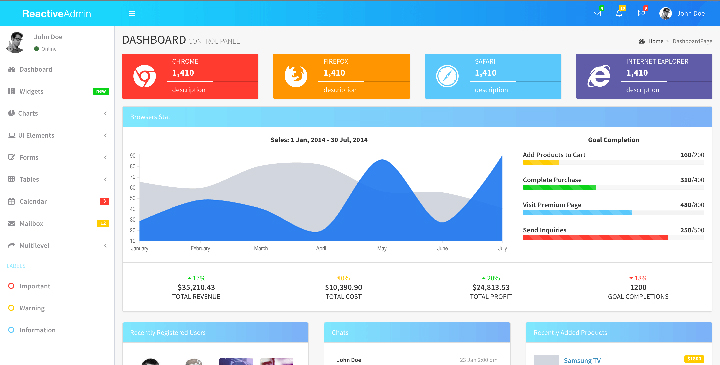Image resolution: width=720 pixels, height=365 pixels.
Task: Click the red Important circle icon
Action: click(11, 286)
